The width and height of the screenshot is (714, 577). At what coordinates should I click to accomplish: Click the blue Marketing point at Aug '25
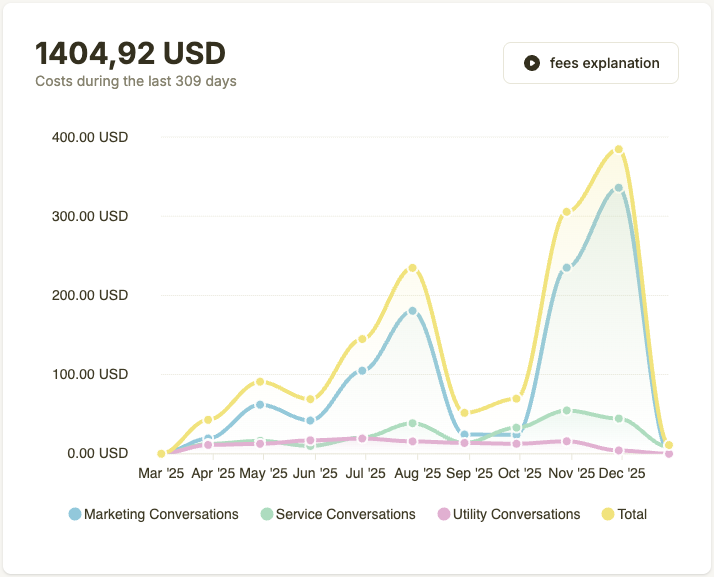(412, 311)
